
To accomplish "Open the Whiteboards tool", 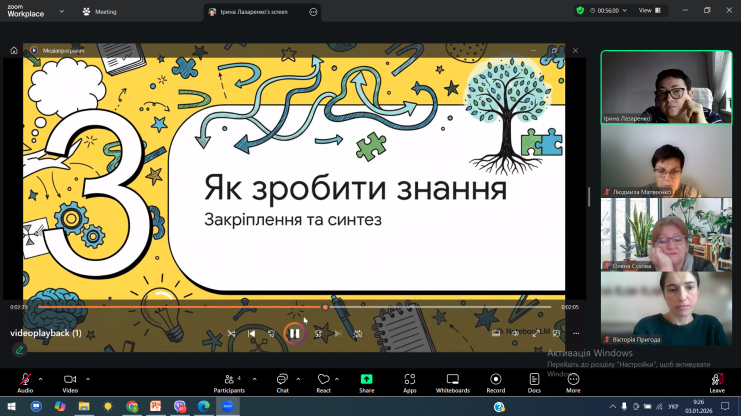I will 452,383.
